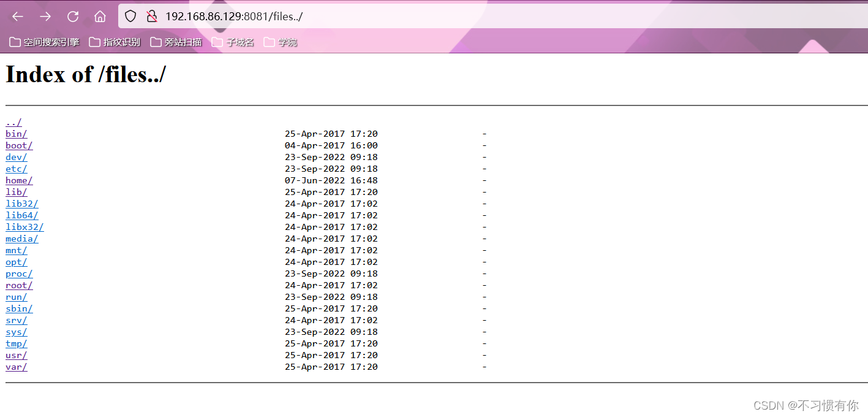
Task: Click the insecure connection padlock icon
Action: 151,16
